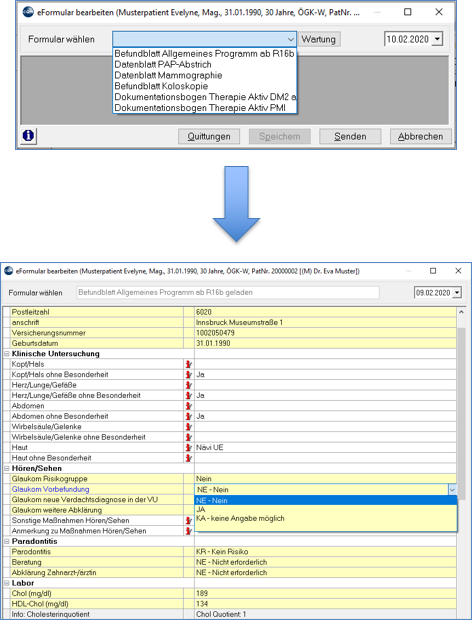Select Datenblatt Mammographie from the list
The width and height of the screenshot is (473, 621).
click(204, 75)
